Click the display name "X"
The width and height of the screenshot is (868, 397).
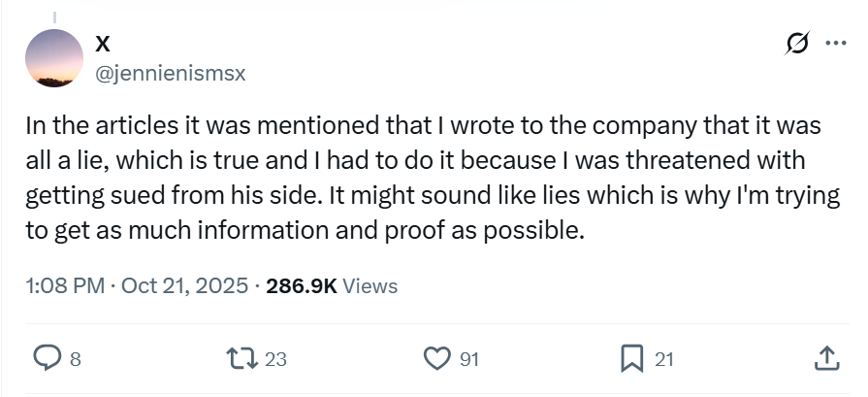click(x=102, y=44)
